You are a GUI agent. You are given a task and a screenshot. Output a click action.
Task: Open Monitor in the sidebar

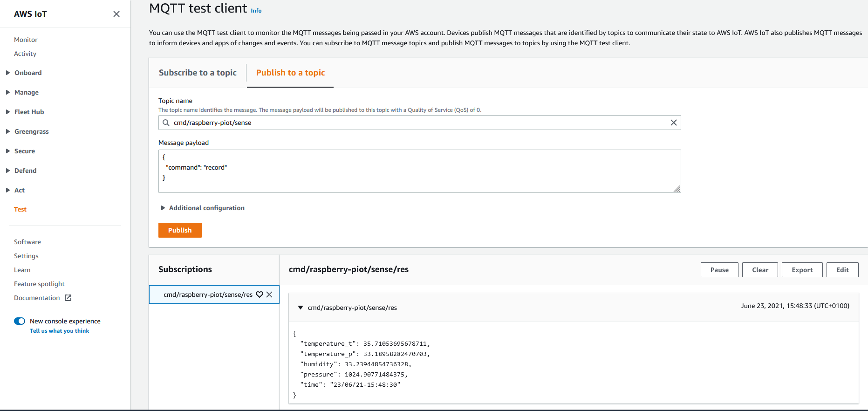[x=26, y=40]
